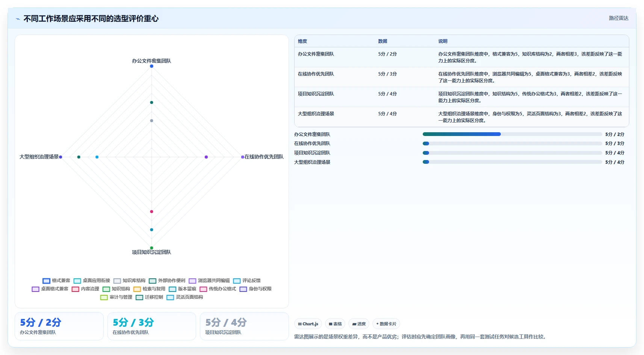Toggle the 桌面应用衔接 legend item
The height and width of the screenshot is (355, 644).
point(92,281)
